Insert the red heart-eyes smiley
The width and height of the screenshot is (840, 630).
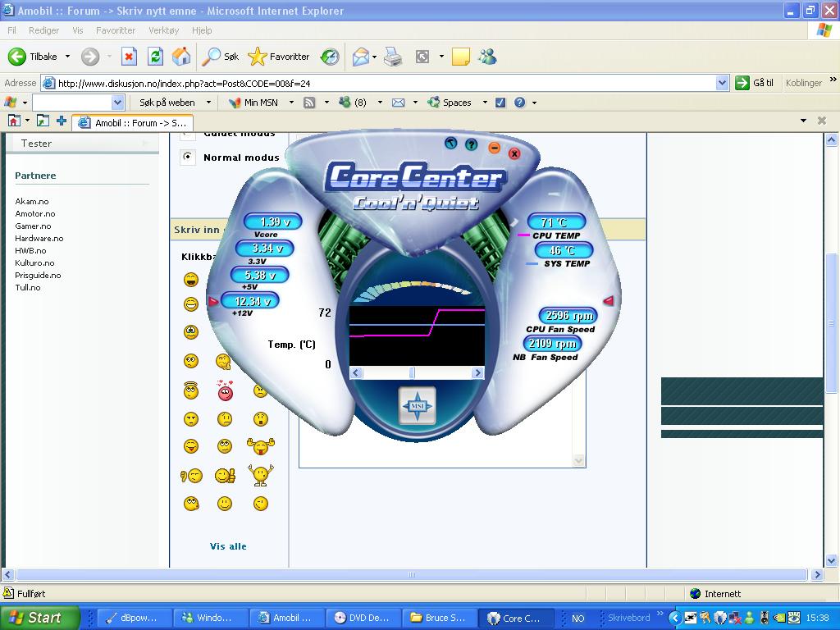(x=226, y=390)
